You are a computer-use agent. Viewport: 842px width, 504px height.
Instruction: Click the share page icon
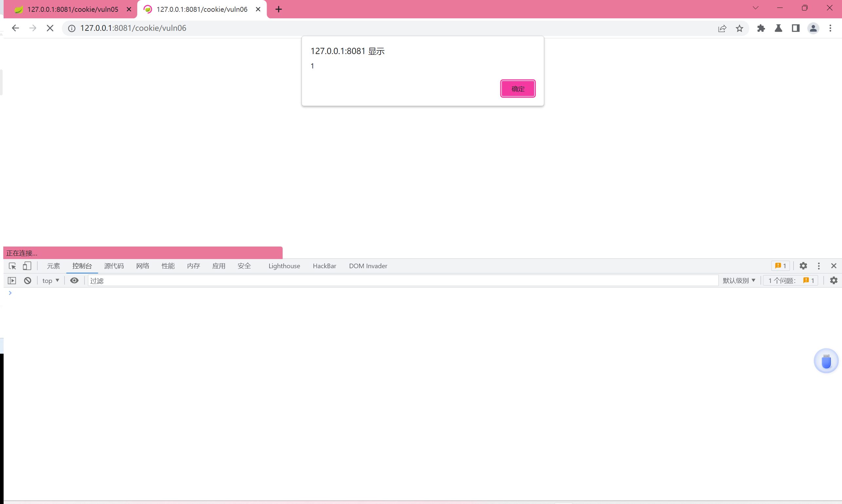(x=722, y=28)
